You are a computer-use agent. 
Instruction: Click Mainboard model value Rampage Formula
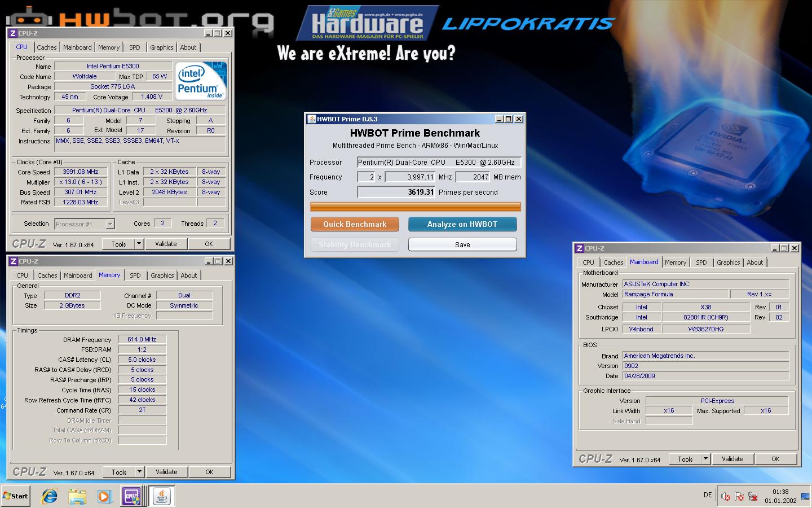[675, 294]
